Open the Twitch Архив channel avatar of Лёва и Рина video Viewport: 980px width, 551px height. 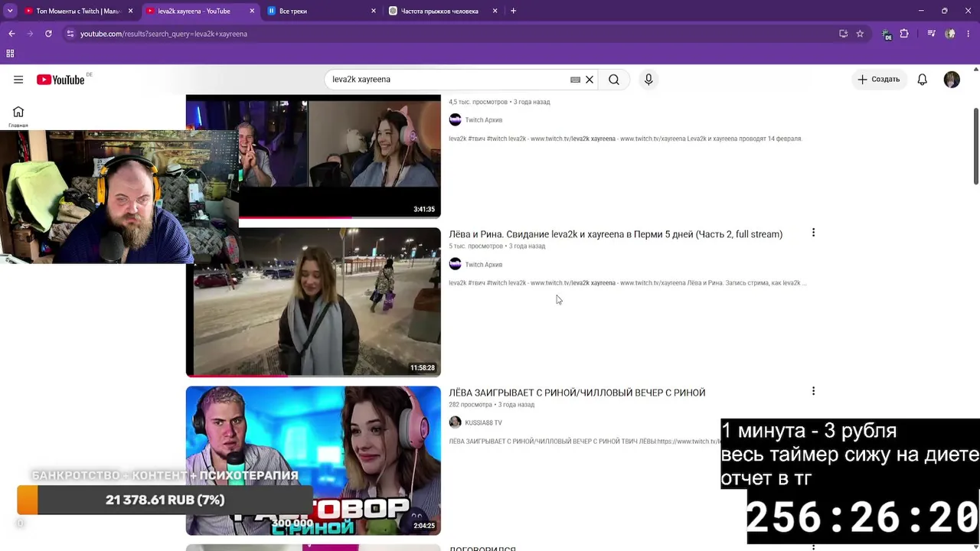[x=455, y=264]
